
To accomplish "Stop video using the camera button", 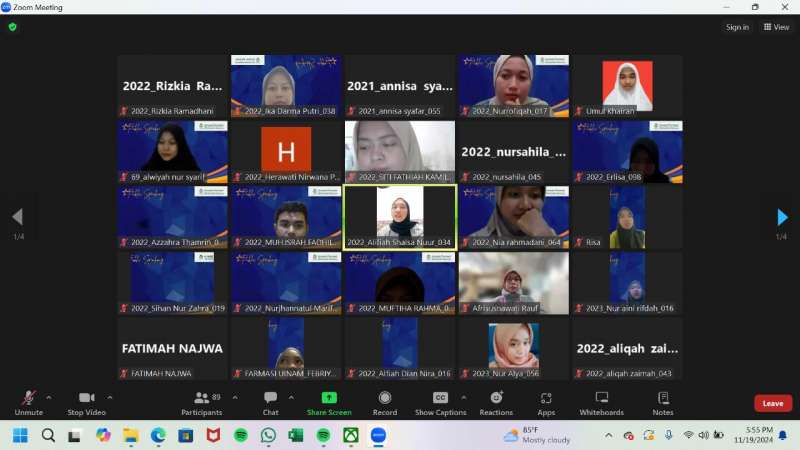I will tap(88, 402).
